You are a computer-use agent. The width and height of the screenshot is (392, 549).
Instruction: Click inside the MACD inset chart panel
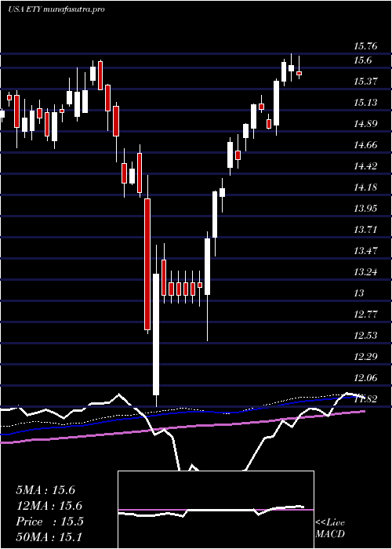tap(216, 510)
